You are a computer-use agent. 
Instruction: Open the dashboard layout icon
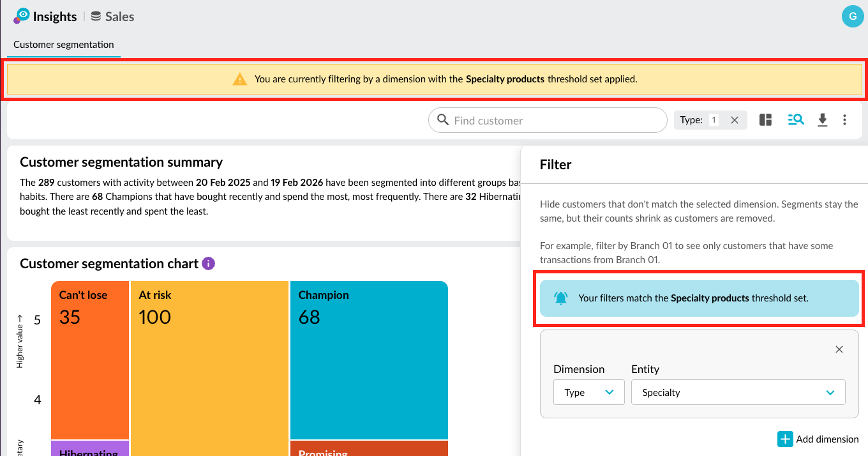pyautogui.click(x=766, y=120)
